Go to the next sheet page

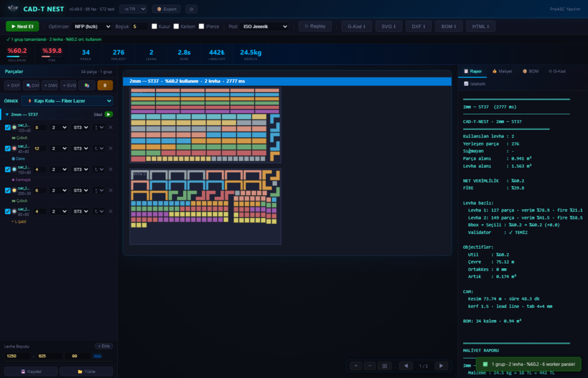(441, 365)
